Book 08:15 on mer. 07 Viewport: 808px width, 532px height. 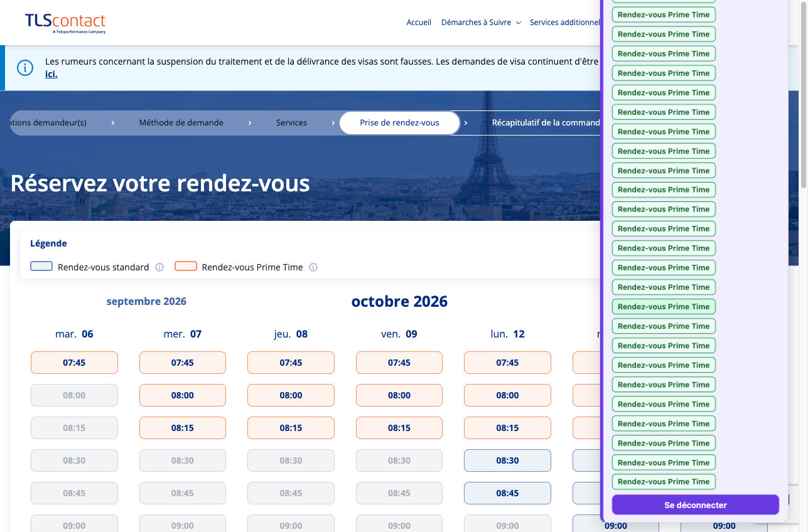[x=182, y=428]
